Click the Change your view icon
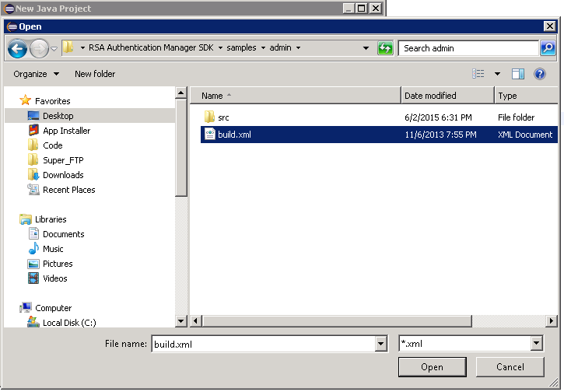 coord(478,74)
